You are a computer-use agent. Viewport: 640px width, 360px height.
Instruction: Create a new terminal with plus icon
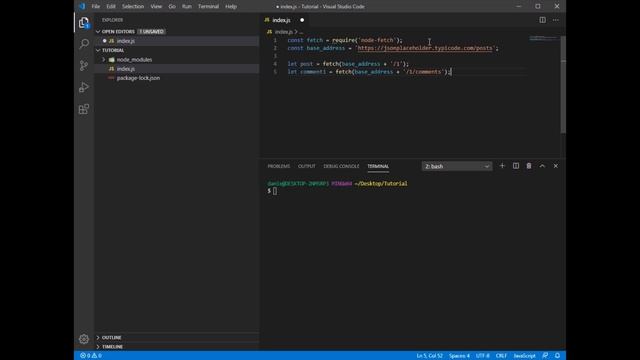pyautogui.click(x=502, y=166)
